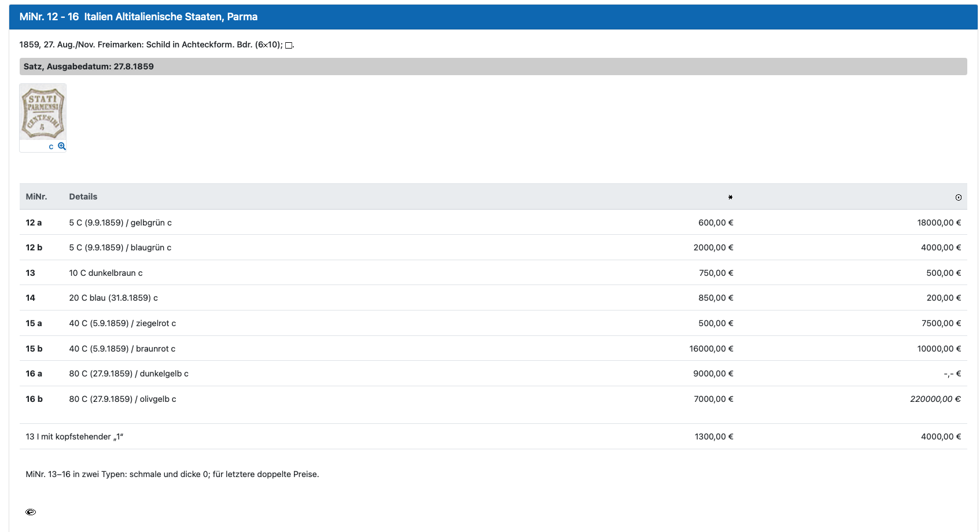Click the used circle-dot column header symbol
Screen dimensions: 980x532
(x=958, y=198)
